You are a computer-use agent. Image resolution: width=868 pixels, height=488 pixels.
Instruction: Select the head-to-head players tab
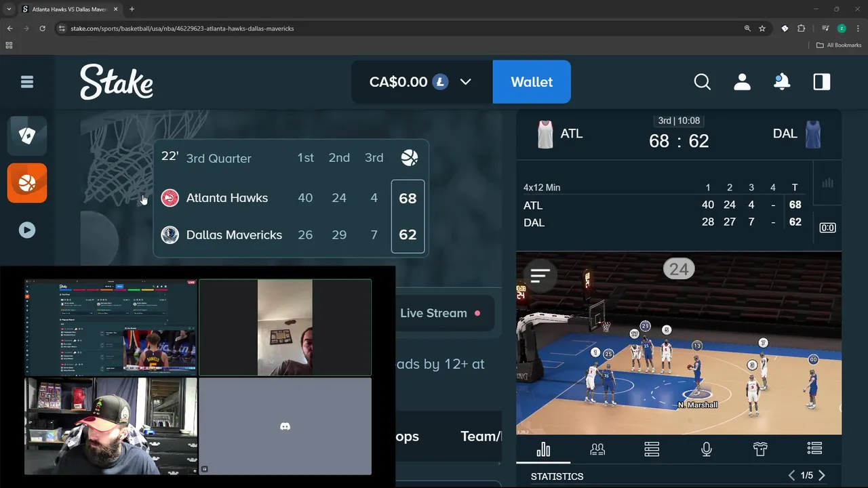point(597,449)
